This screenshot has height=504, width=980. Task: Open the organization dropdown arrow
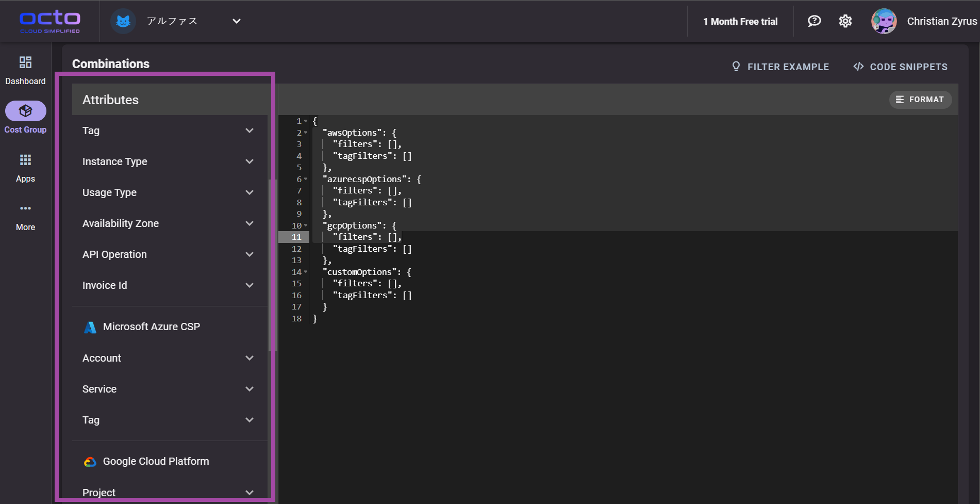[237, 21]
